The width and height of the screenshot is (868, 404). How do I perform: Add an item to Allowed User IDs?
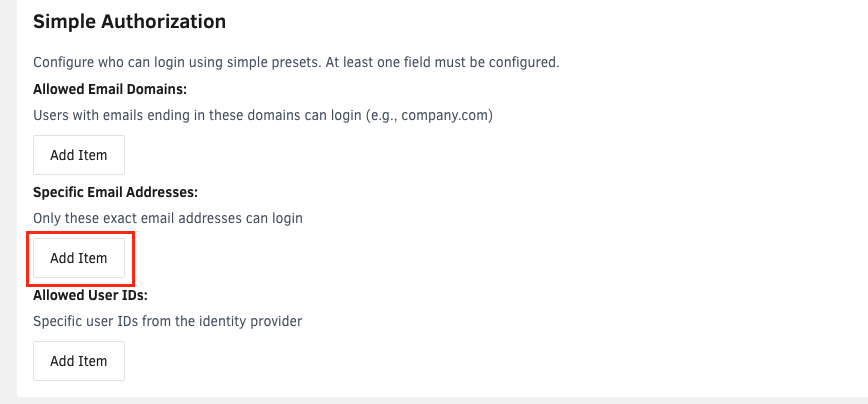[78, 361]
